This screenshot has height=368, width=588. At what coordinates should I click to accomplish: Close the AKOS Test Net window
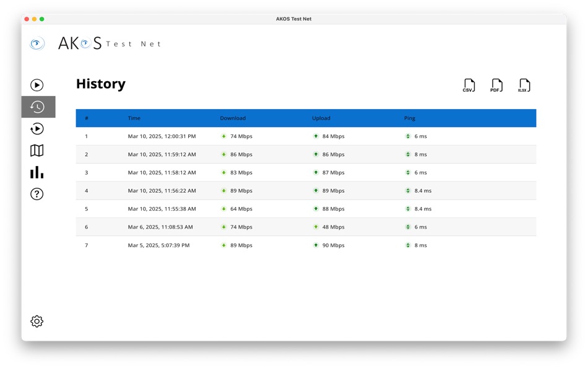click(27, 19)
